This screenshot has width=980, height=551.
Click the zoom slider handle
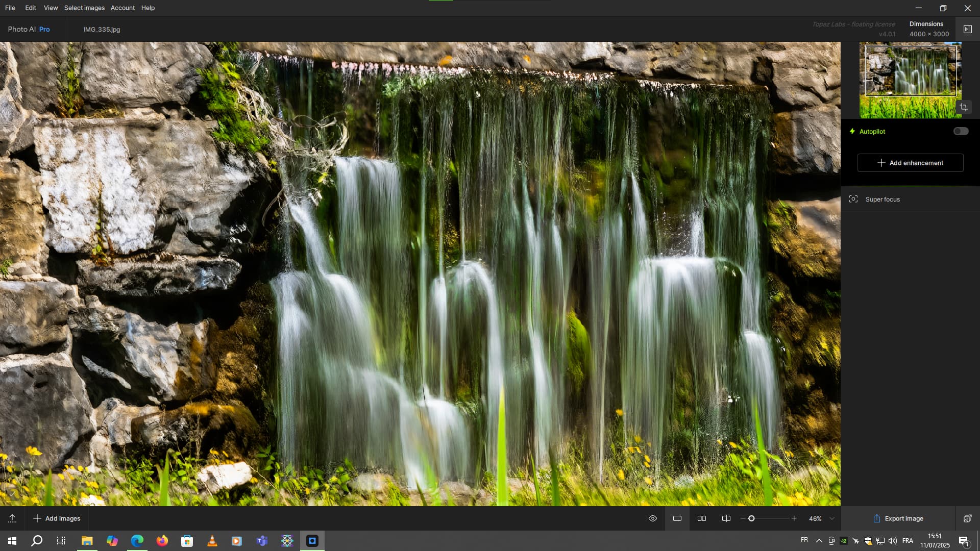coord(751,518)
